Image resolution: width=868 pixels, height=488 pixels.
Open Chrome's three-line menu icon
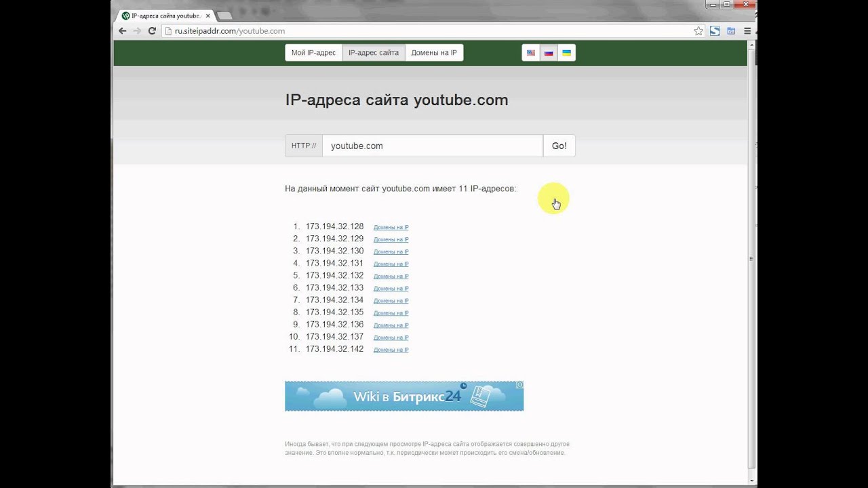(747, 31)
